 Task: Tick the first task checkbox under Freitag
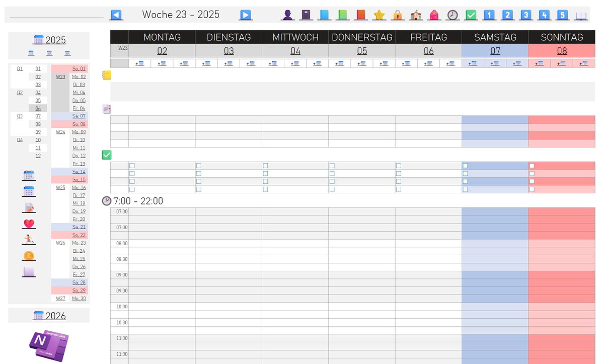click(x=399, y=166)
